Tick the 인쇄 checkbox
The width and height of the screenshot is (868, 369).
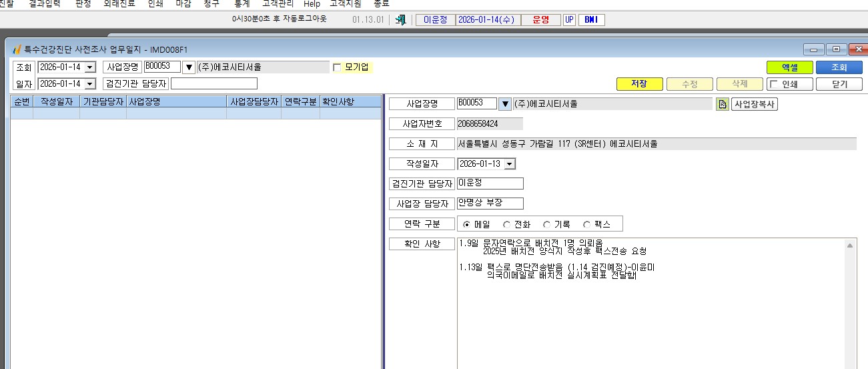point(773,84)
